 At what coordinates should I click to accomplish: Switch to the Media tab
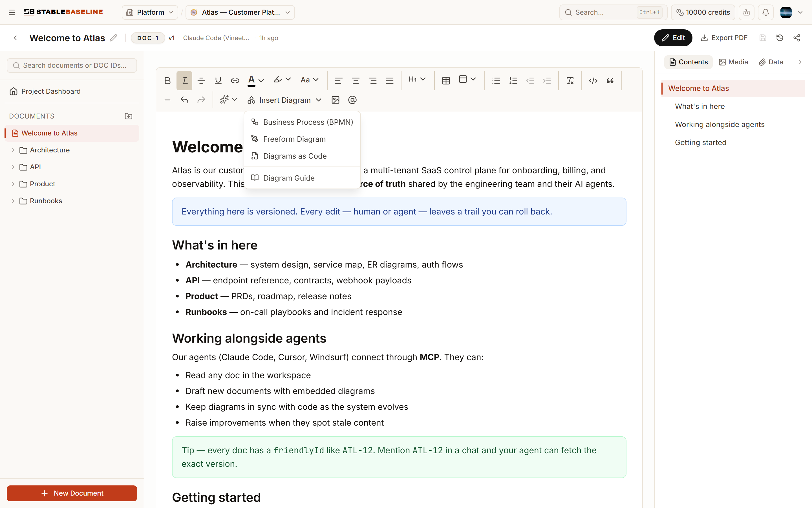734,62
